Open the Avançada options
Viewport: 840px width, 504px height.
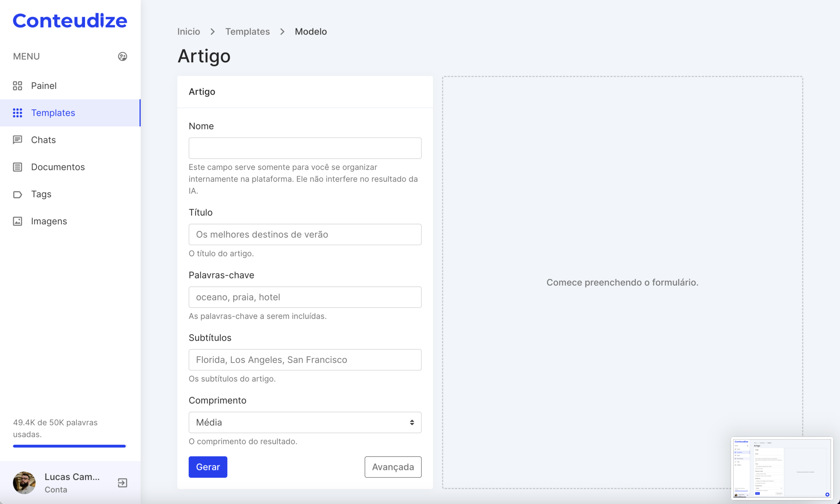coord(393,467)
